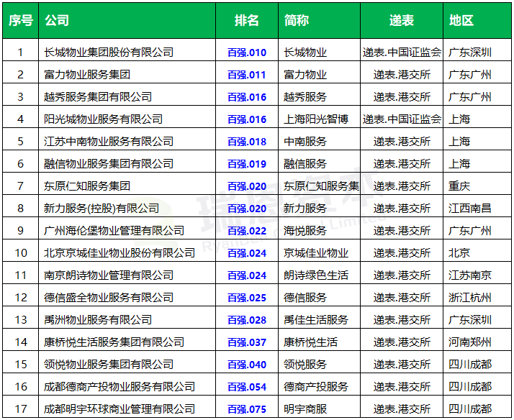The width and height of the screenshot is (514, 420).
Task: Select abbreviation 禹佳生活服务
Action: [x=316, y=319]
